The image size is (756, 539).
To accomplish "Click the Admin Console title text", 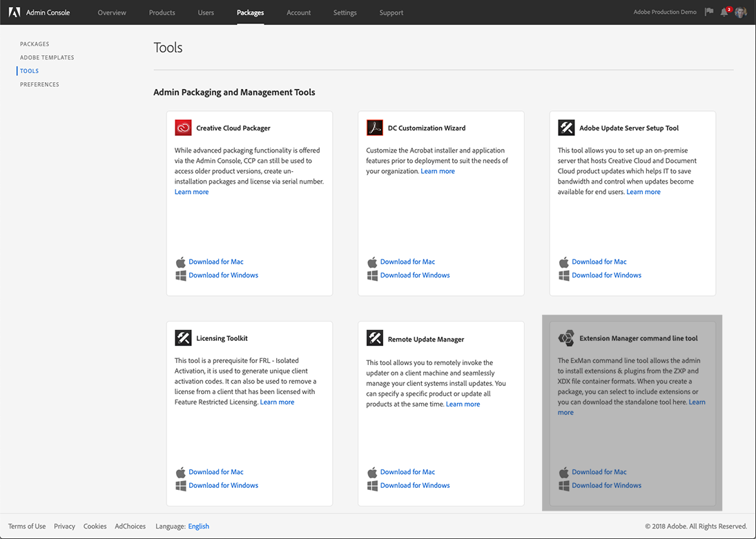I will tap(48, 12).
